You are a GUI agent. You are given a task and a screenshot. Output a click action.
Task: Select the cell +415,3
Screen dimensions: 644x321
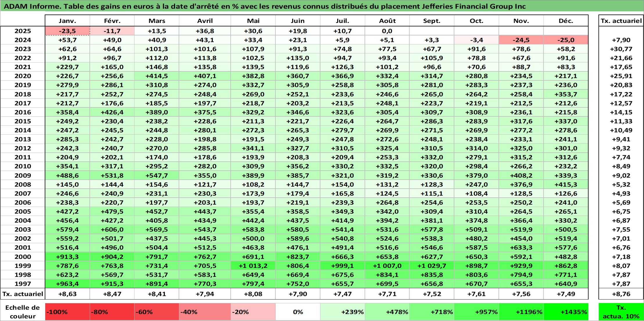[566, 184]
